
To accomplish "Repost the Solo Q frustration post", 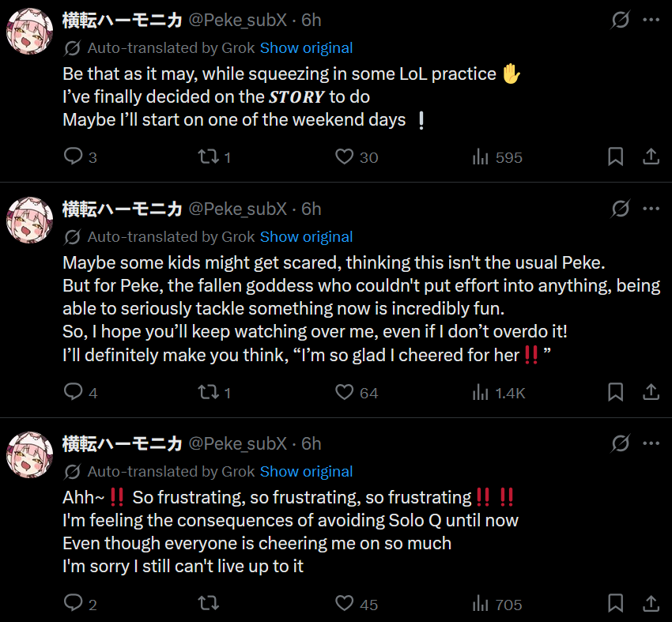I will pos(208,604).
